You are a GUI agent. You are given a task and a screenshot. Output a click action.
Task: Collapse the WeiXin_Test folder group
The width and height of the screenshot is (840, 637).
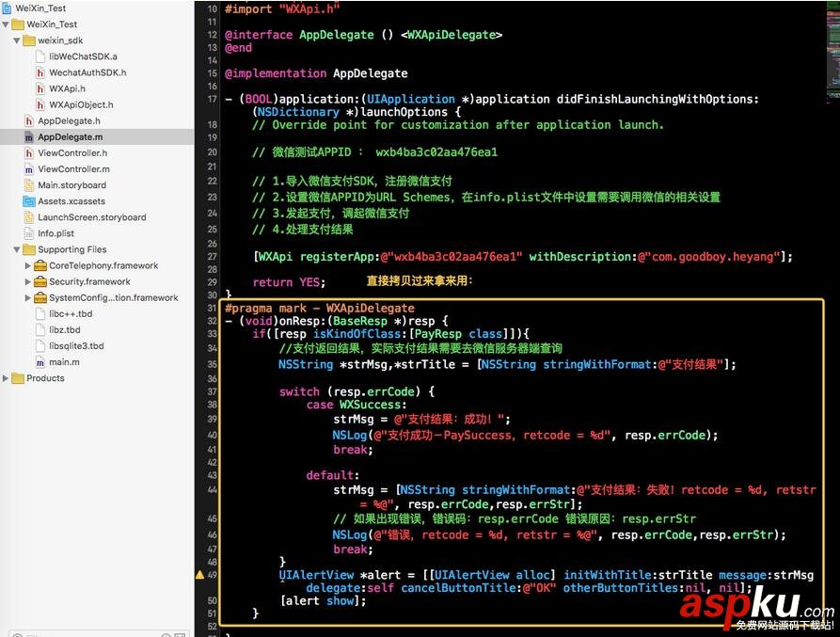[6, 24]
